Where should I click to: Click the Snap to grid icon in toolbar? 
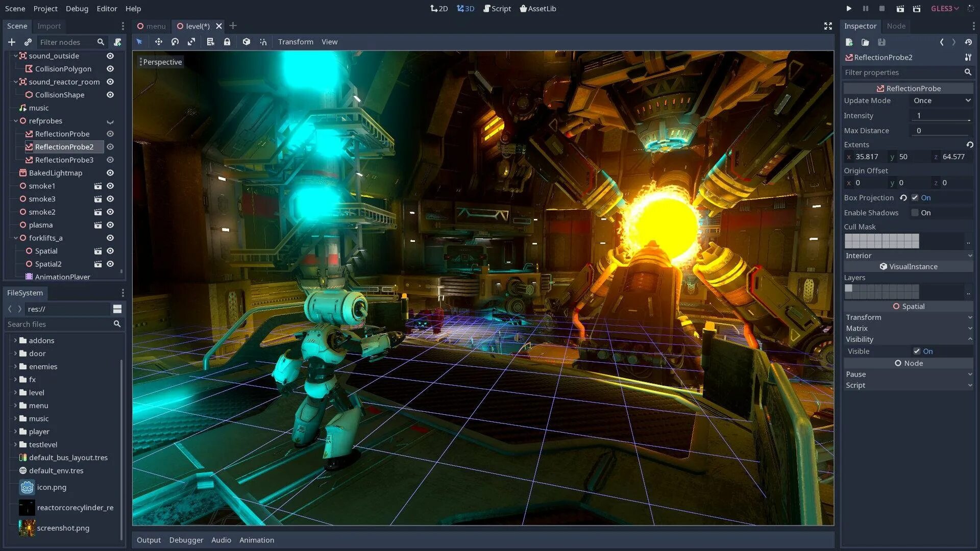(x=263, y=42)
